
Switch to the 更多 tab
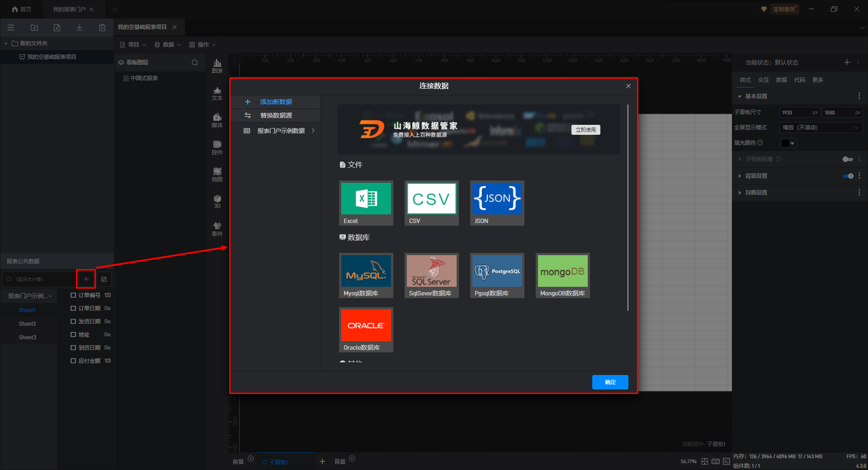818,80
